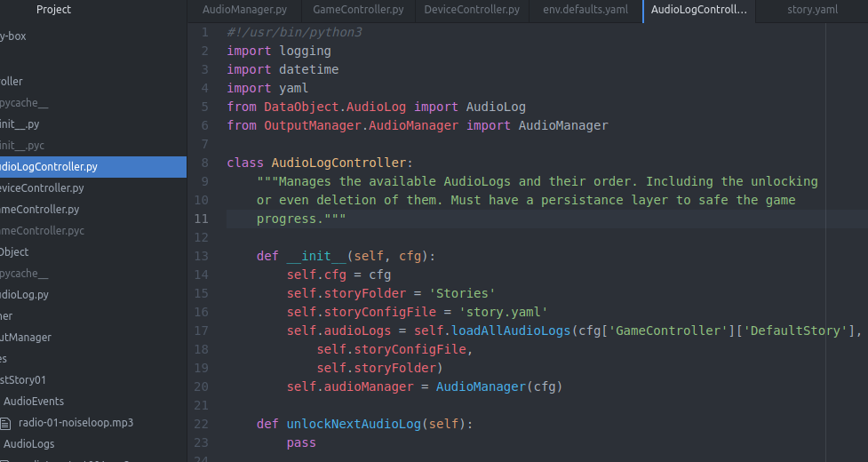The height and width of the screenshot is (462, 868).
Task: Click docstring text 'Manages the available AudioLogs'
Action: click(x=394, y=181)
